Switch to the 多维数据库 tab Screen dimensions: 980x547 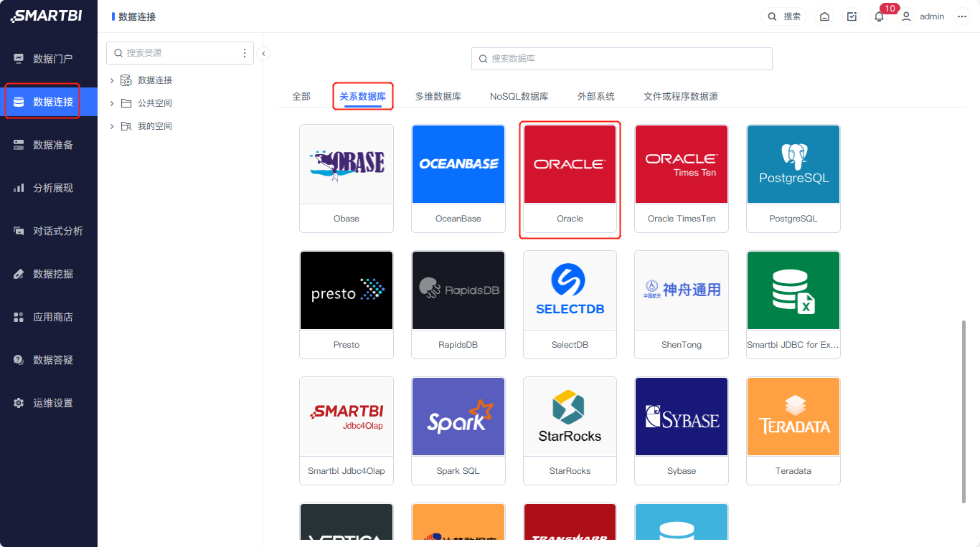[438, 96]
